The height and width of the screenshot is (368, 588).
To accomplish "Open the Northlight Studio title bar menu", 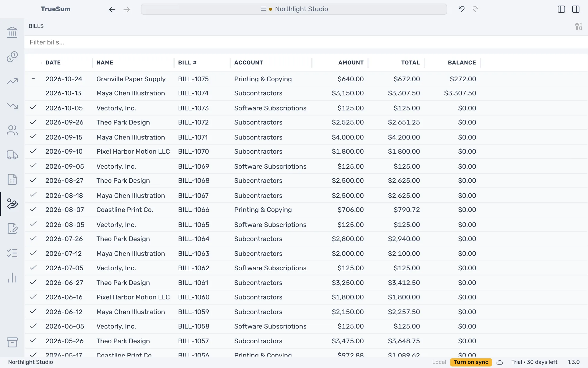I will pos(294,9).
